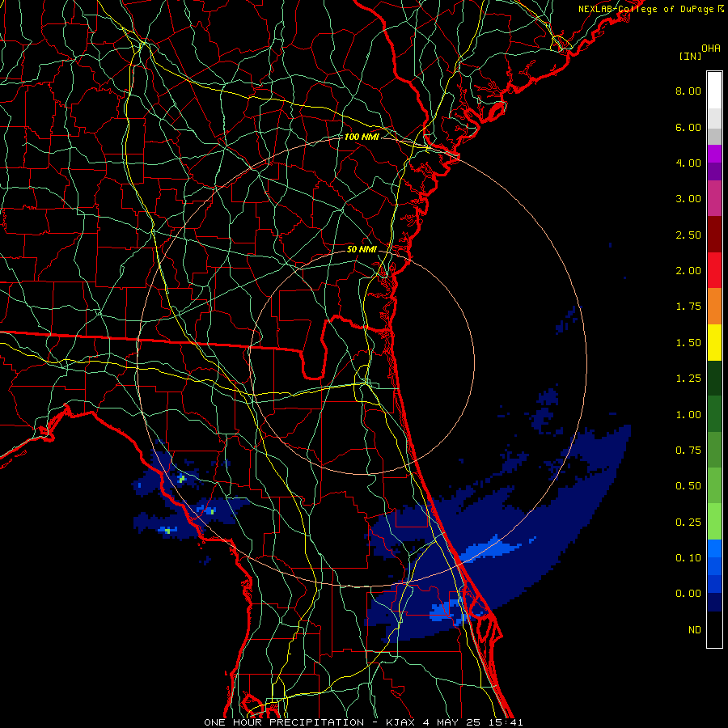Pick the orange legend swatch beside 1.75

(x=714, y=307)
